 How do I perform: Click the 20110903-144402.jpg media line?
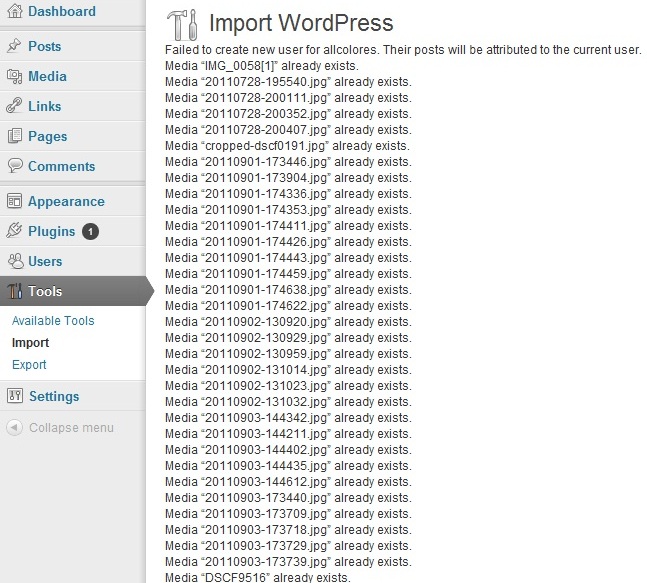(x=288, y=450)
